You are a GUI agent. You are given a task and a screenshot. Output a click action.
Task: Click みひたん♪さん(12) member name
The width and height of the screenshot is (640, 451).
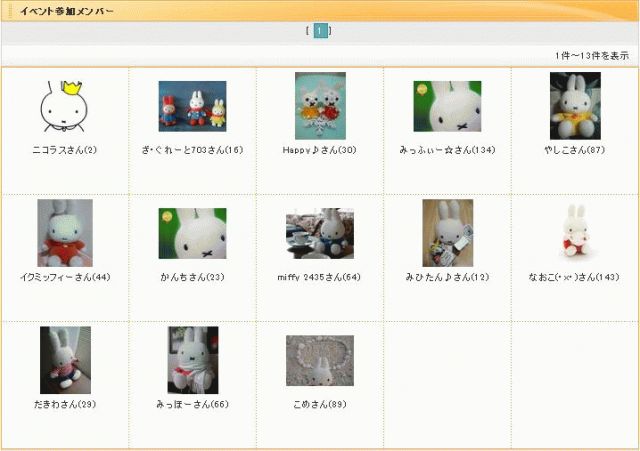point(447,277)
